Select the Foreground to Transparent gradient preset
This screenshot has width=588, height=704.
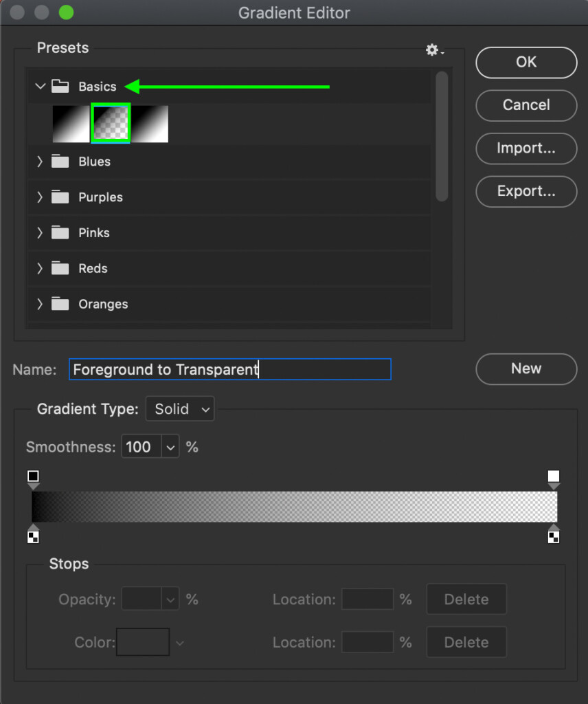pyautogui.click(x=111, y=124)
